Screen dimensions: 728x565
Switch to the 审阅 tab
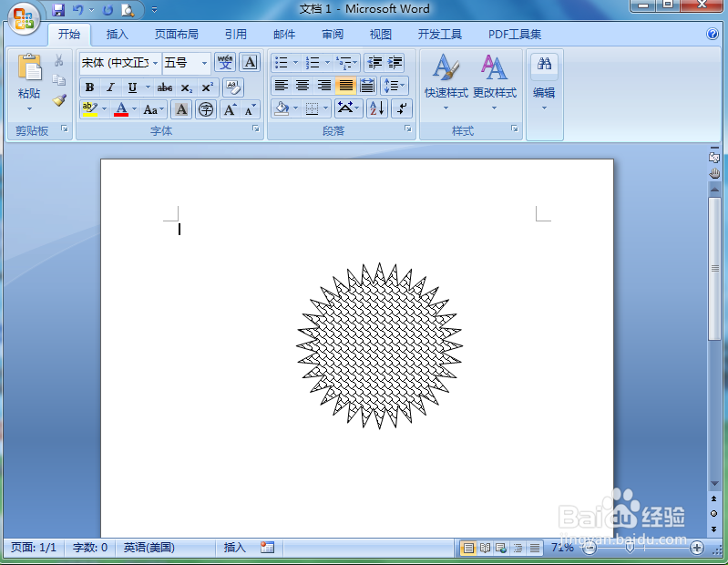[x=333, y=35]
